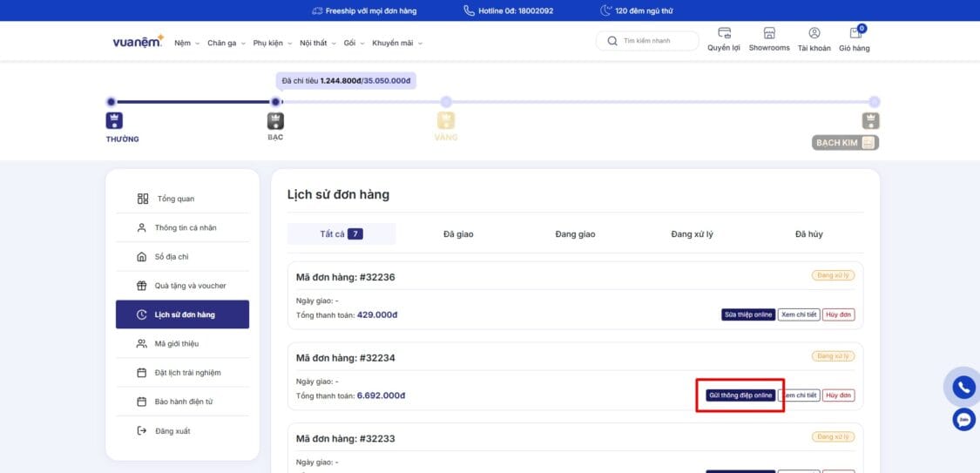Click the Hotline phone icon in top bar
980x473 pixels.
click(x=469, y=10)
